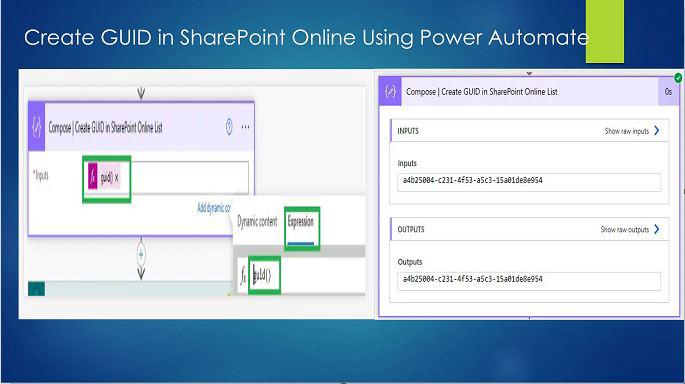Viewport: 685px width, 384px height.
Task: Click the 0s duration badge
Action: 668,91
